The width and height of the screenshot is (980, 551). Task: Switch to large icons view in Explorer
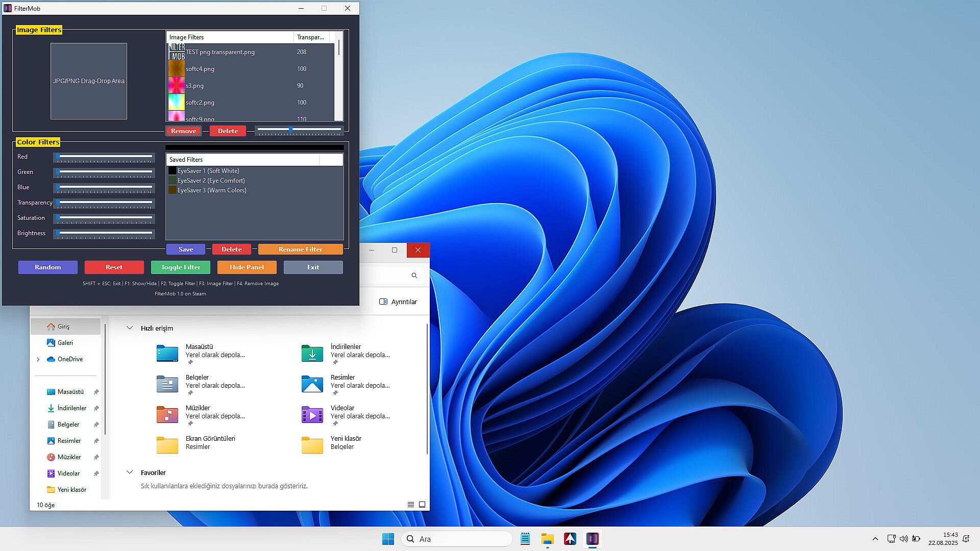pyautogui.click(x=422, y=505)
